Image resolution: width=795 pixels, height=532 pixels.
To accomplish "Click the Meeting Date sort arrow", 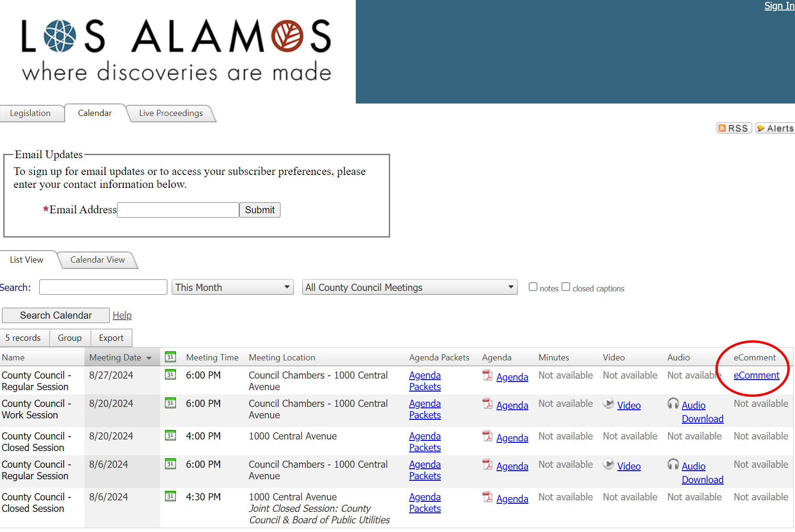I will point(149,358).
